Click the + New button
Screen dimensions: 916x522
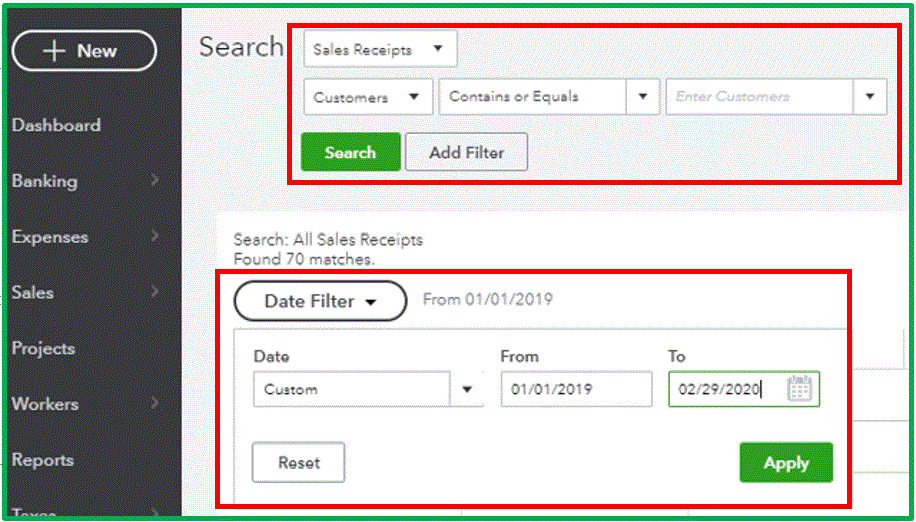click(84, 51)
